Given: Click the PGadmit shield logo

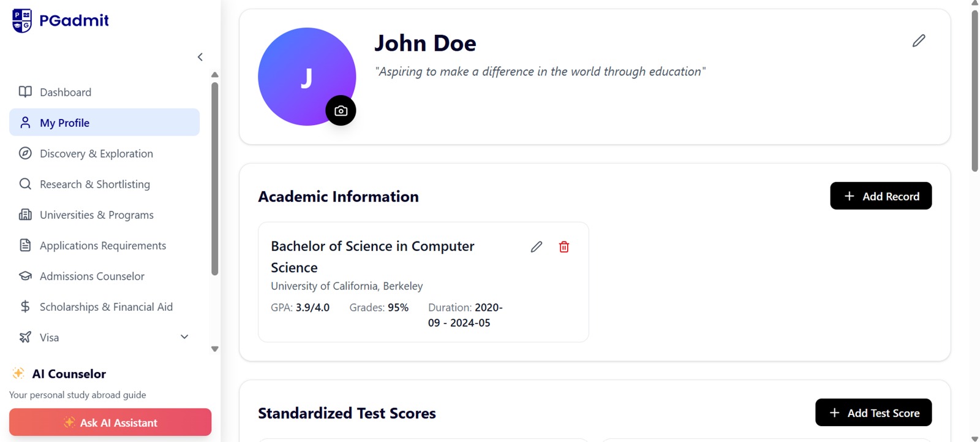Looking at the screenshot, I should pyautogui.click(x=22, y=21).
